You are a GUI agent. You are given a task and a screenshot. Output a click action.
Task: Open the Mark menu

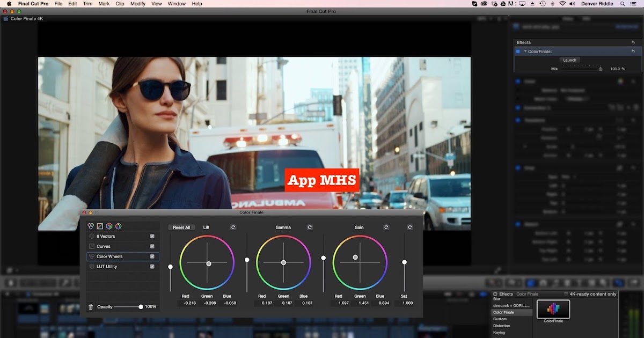(104, 4)
